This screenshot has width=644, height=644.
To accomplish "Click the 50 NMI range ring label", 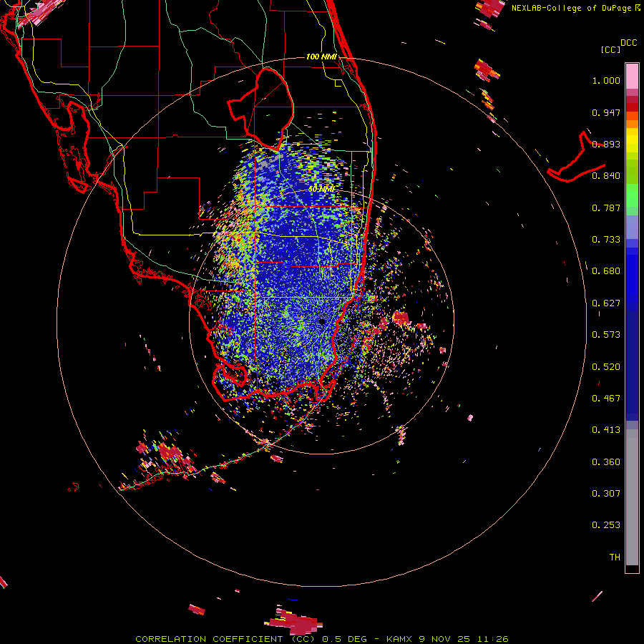I will [323, 190].
